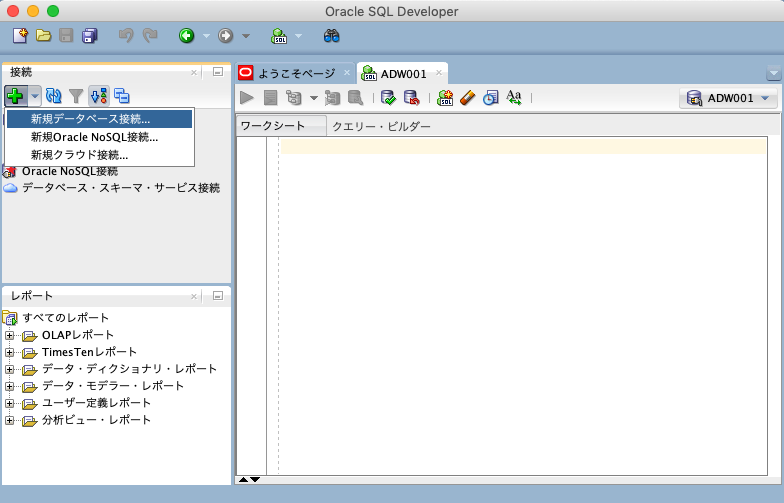Click the binoculars find database object icon
784x503 pixels.
[332, 36]
